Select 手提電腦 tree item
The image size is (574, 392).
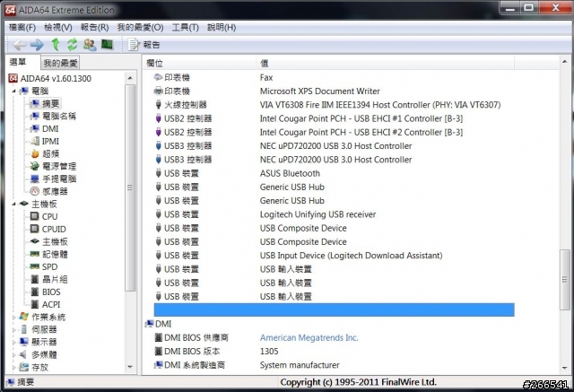(54, 179)
